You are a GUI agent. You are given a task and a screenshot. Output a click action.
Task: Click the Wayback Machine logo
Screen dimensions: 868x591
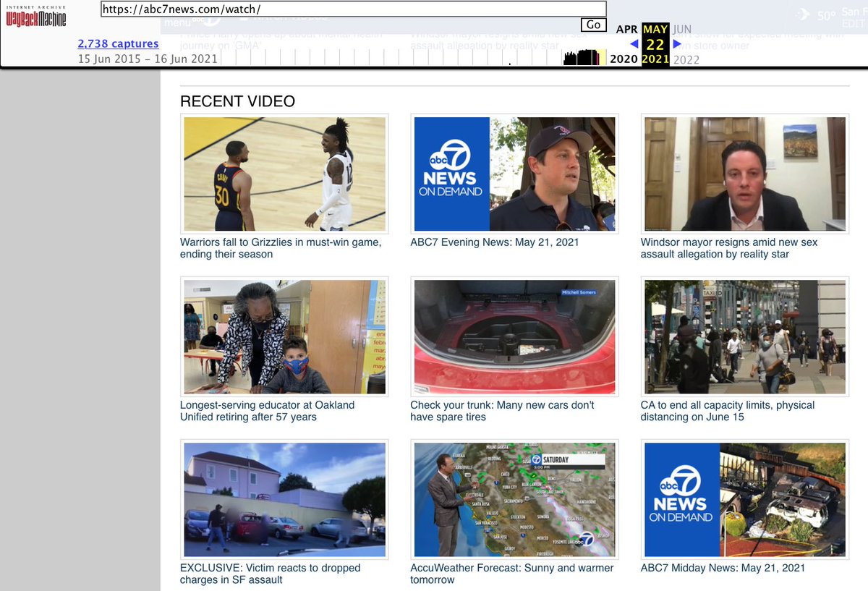36,15
